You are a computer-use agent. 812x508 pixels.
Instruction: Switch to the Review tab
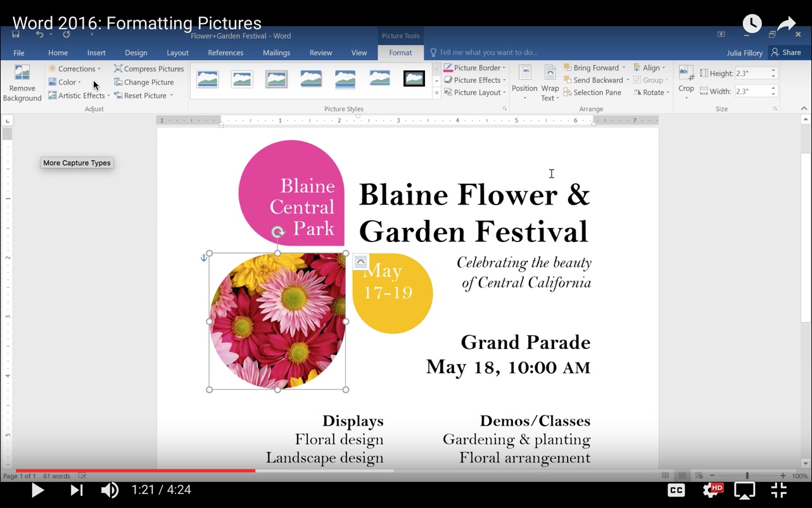coord(320,53)
